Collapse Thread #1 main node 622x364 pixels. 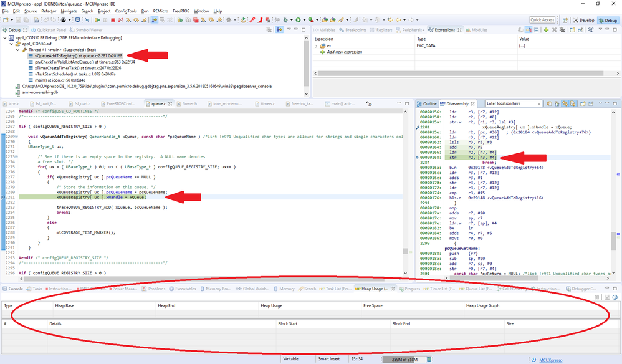click(x=17, y=50)
